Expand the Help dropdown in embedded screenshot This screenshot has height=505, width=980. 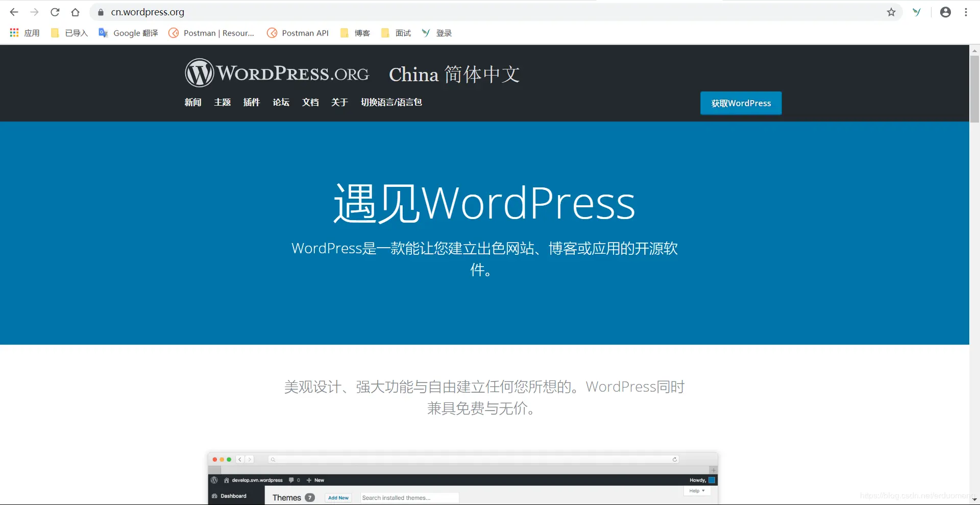point(697,490)
